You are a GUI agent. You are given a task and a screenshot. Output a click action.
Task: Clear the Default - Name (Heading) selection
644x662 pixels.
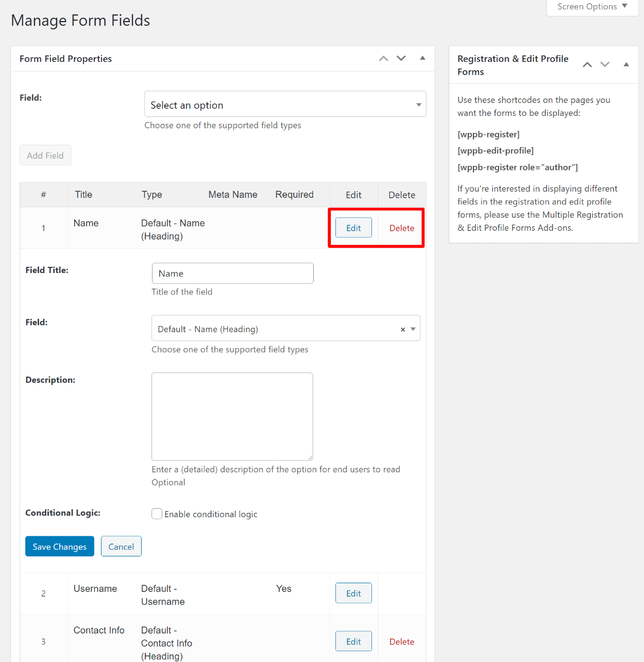403,330
